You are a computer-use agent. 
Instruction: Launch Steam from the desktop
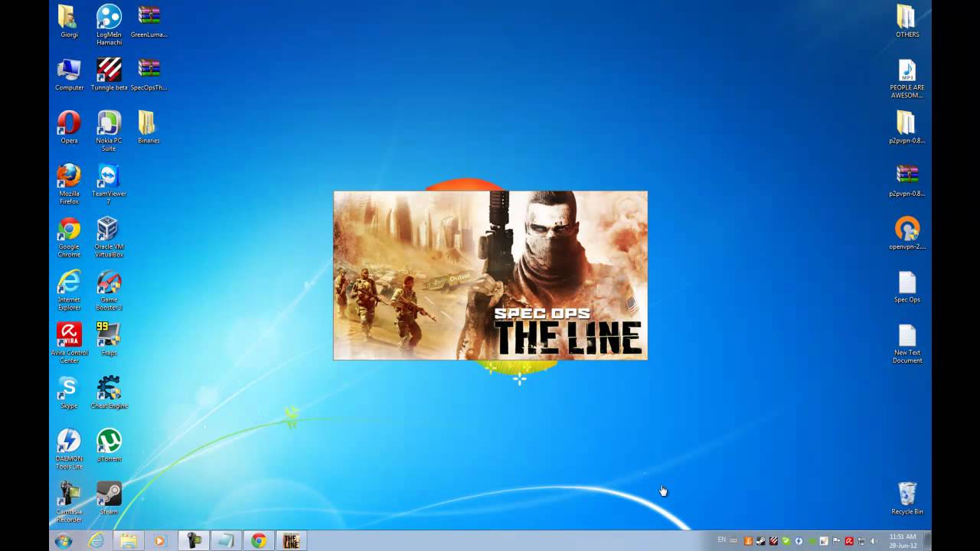[108, 494]
